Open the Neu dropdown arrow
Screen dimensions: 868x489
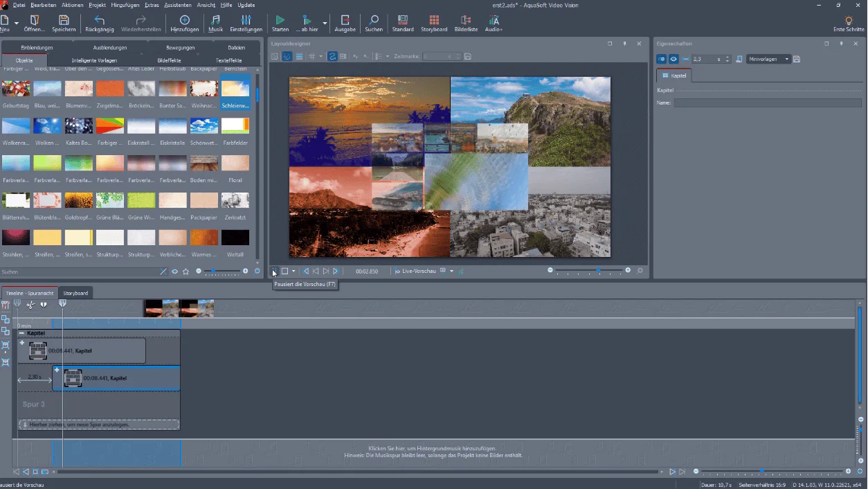coord(16,23)
